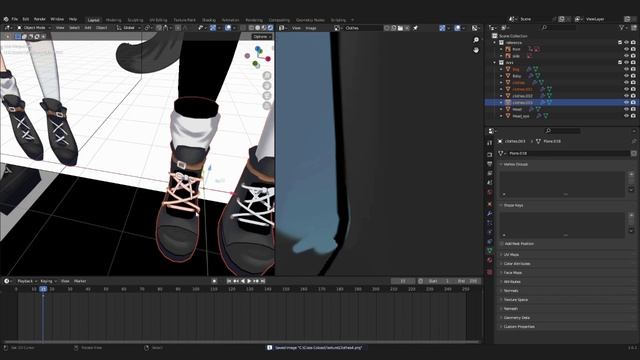Viewport: 640px width, 360px height.
Task: Collapse the Shape Keys panel
Action: (501, 205)
